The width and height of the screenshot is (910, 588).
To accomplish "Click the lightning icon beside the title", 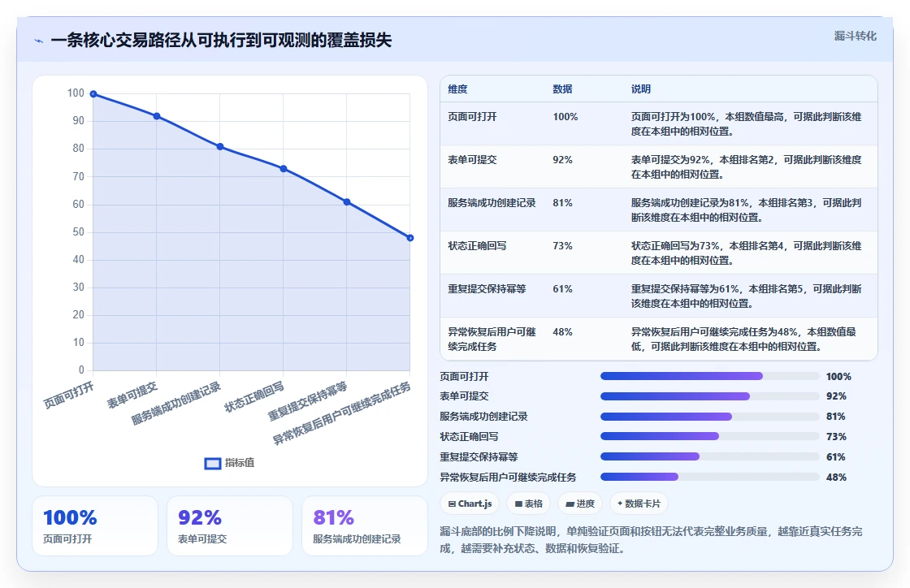I will click(x=39, y=41).
